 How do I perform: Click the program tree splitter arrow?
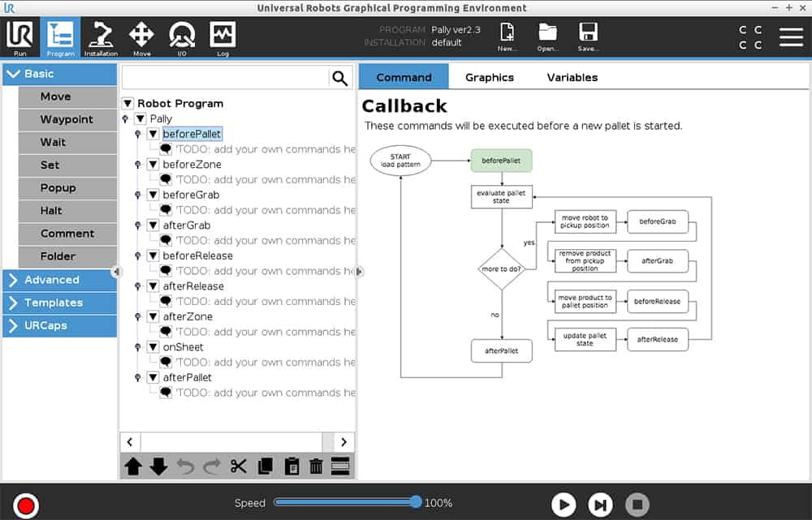coord(359,271)
